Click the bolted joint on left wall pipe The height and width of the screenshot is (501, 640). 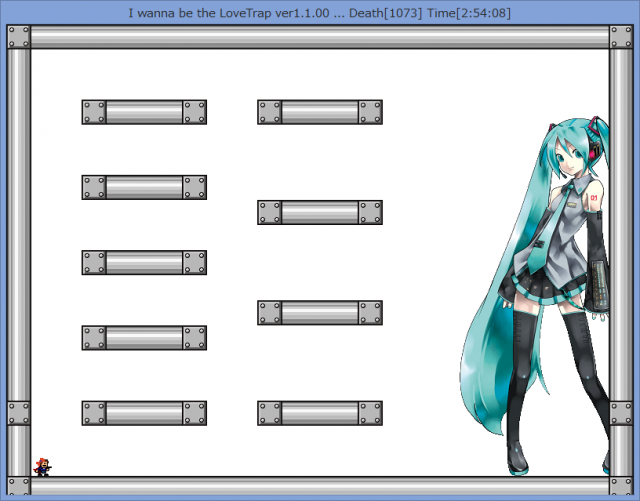[x=19, y=413]
